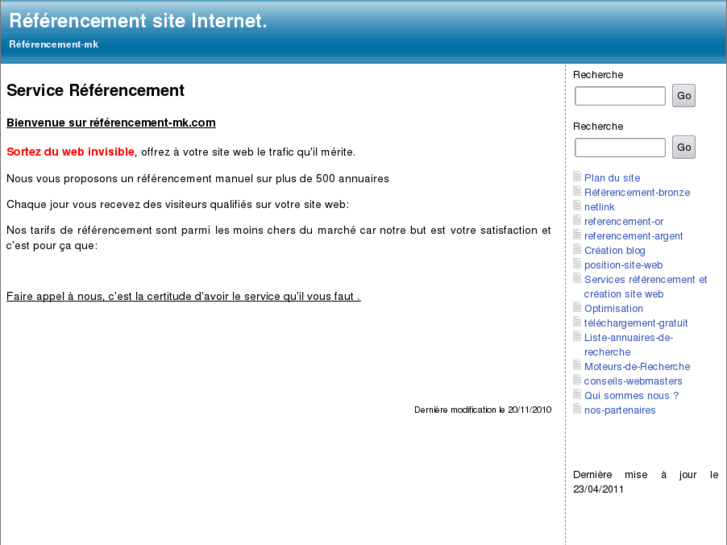Image resolution: width=727 pixels, height=545 pixels.
Task: Click Go next to the first search field
Action: point(684,96)
